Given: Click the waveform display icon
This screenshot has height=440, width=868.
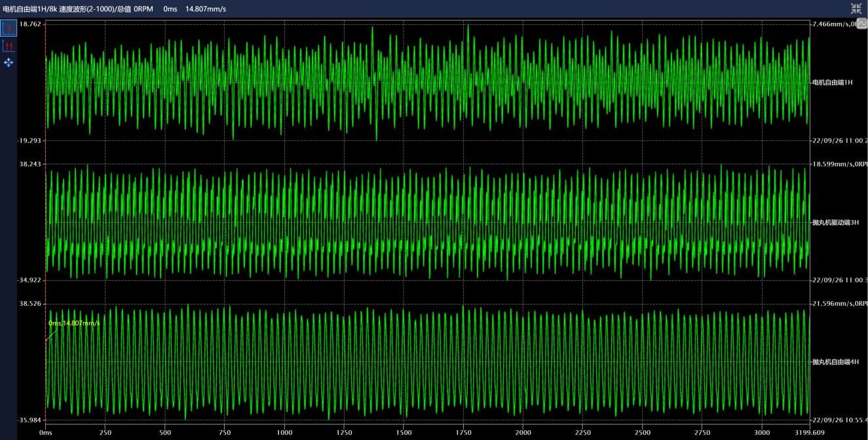Looking at the screenshot, I should (x=862, y=24).
